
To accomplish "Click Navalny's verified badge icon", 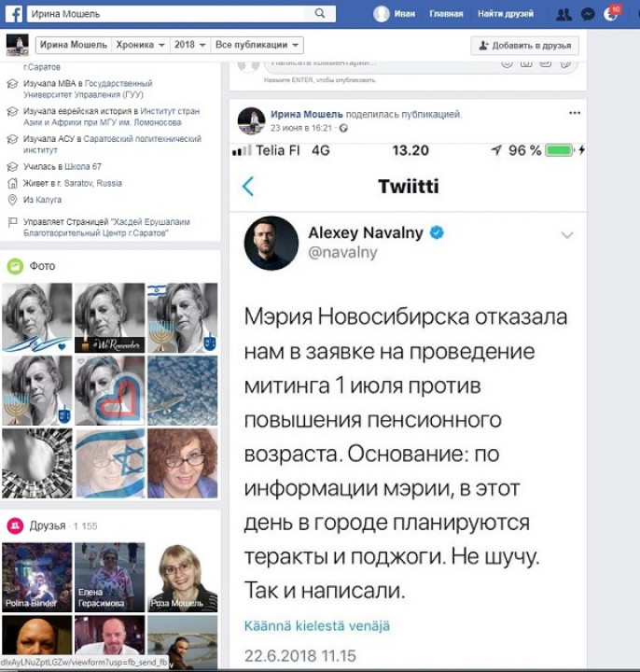I will pos(437,232).
